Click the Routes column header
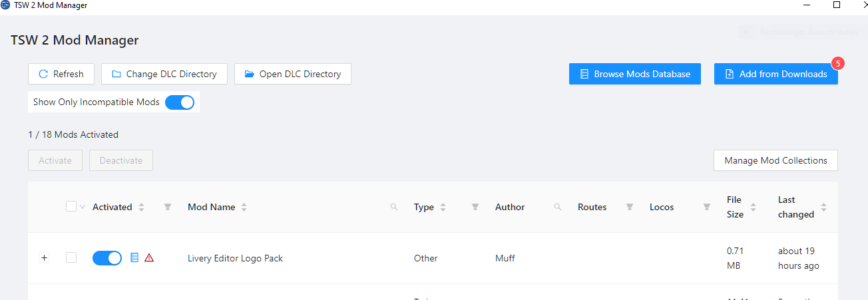 (592, 207)
